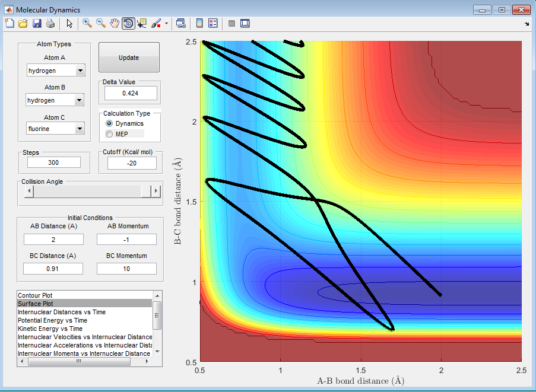
Task: Click the Collision Angle slider right arrow
Action: (156, 191)
